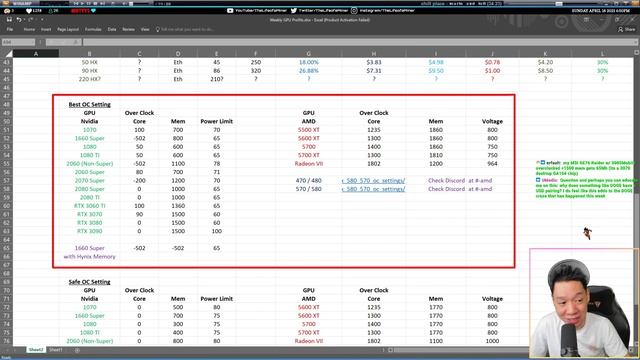Click the 26.88% cell in row 44
The width and height of the screenshot is (640, 360).
309,71
